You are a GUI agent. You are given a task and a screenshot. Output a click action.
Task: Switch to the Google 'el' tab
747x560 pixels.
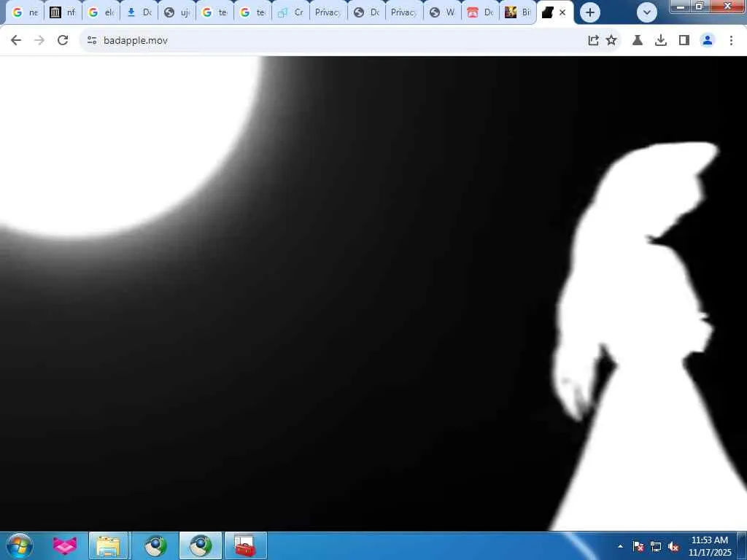[x=101, y=12]
